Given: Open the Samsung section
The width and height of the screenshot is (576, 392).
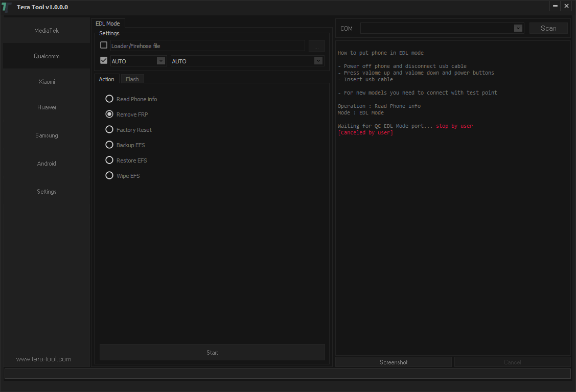Looking at the screenshot, I should [x=46, y=135].
